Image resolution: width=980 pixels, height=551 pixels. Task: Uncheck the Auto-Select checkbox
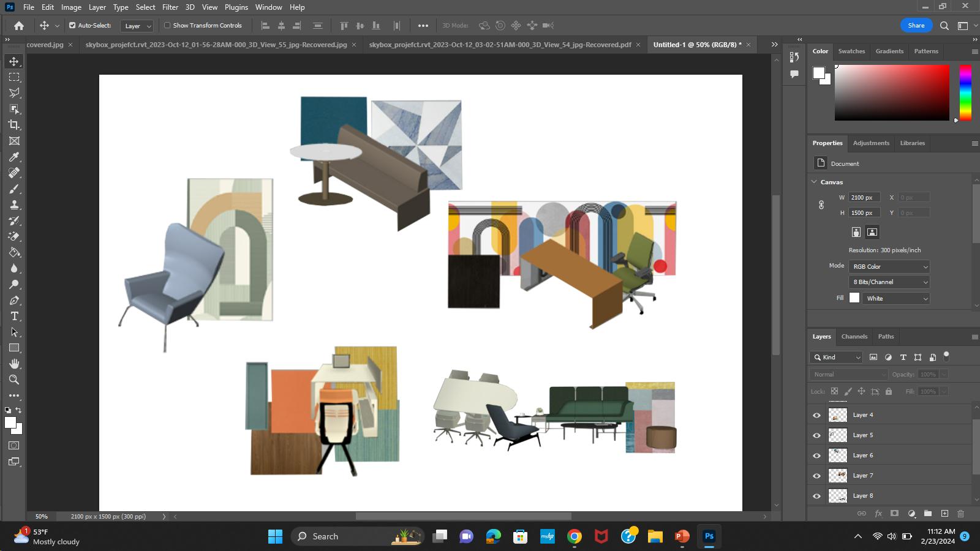72,26
